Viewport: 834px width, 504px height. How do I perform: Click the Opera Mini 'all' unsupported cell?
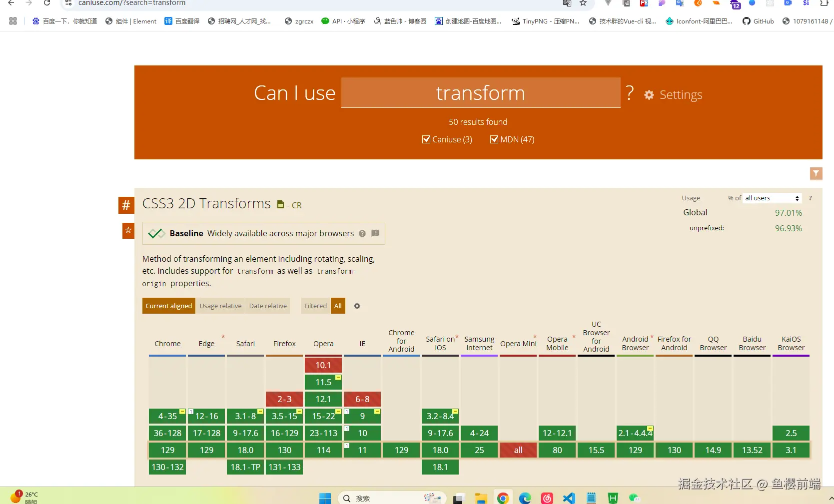tap(518, 450)
